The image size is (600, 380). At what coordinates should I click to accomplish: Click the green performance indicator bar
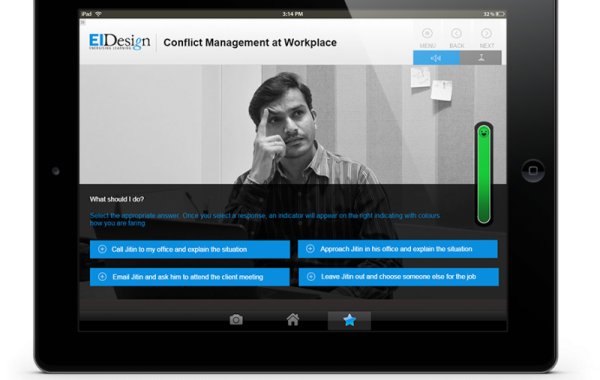(484, 174)
